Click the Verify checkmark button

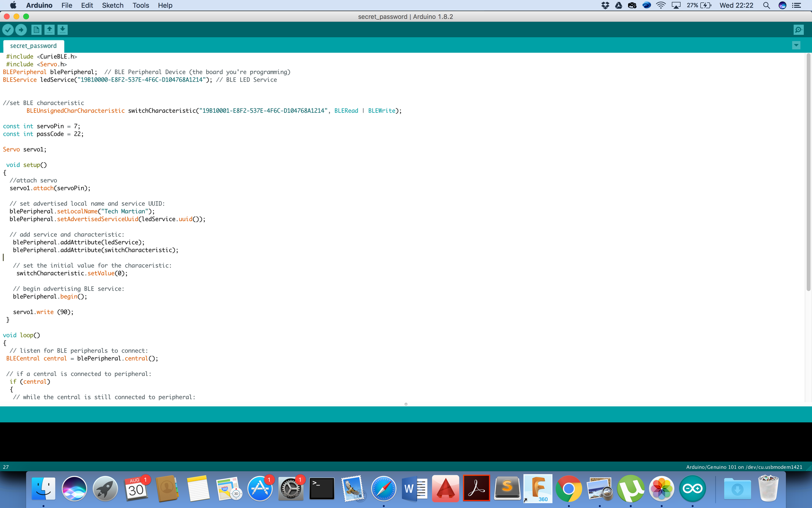8,30
